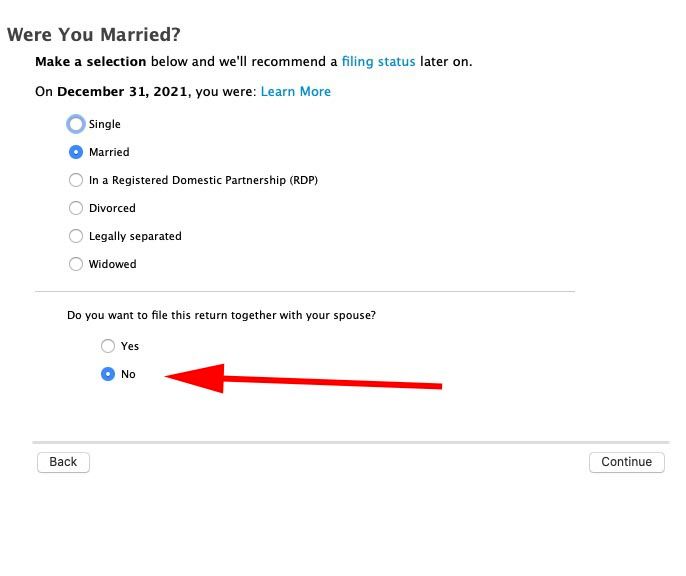Select the Legally separated radio button

(x=76, y=236)
